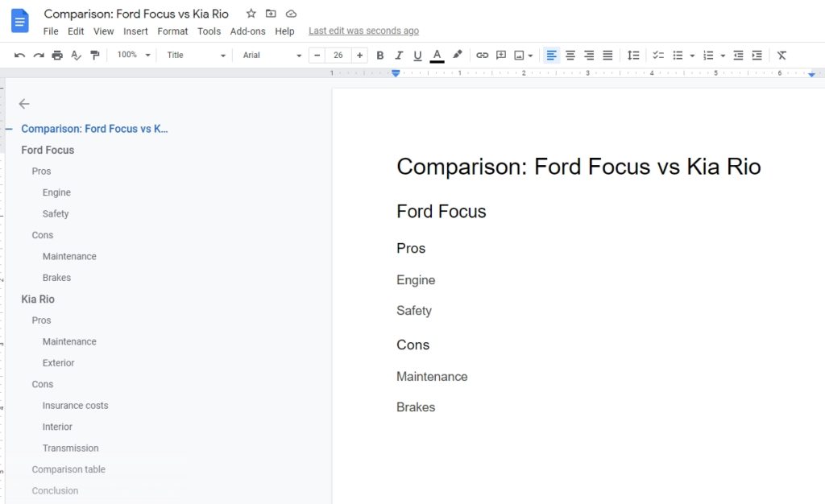This screenshot has height=504, width=825.
Task: Click the document title name field
Action: tap(136, 14)
